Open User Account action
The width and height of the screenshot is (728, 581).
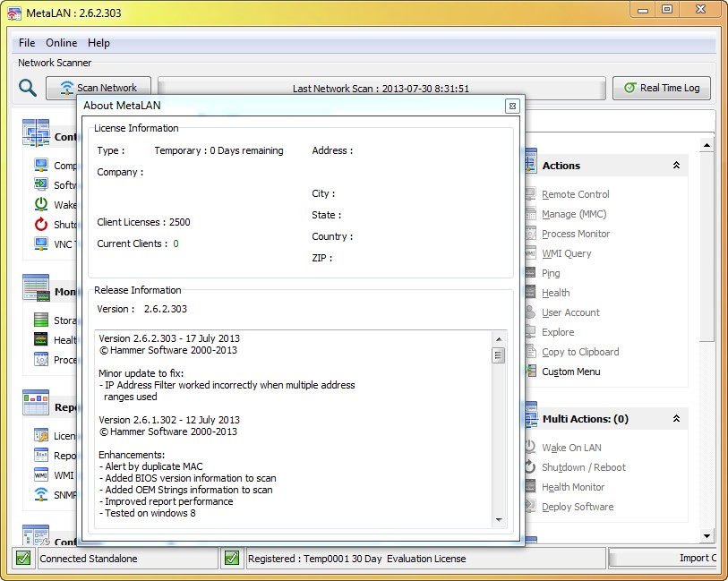(570, 312)
